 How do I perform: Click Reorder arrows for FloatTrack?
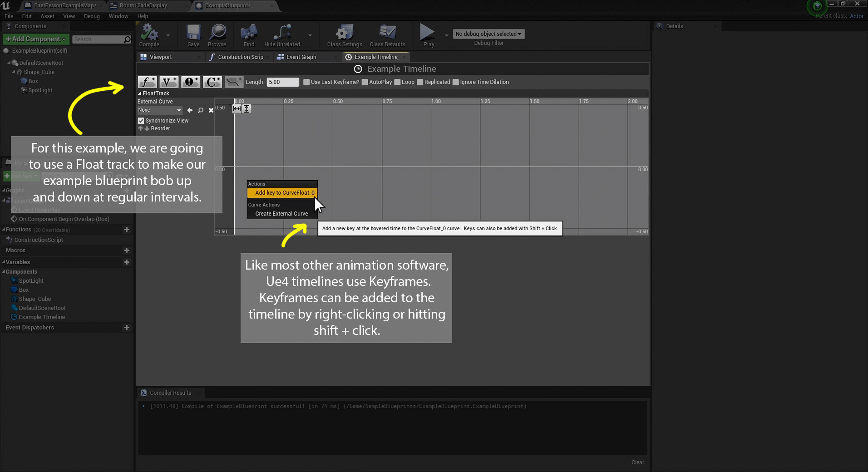tap(143, 128)
